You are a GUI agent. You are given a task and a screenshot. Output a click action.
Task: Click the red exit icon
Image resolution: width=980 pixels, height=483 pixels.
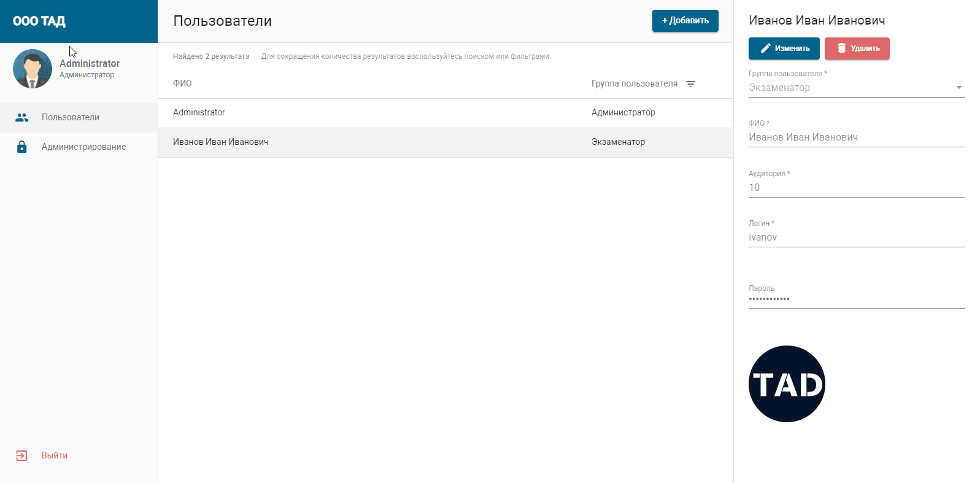[x=21, y=455]
